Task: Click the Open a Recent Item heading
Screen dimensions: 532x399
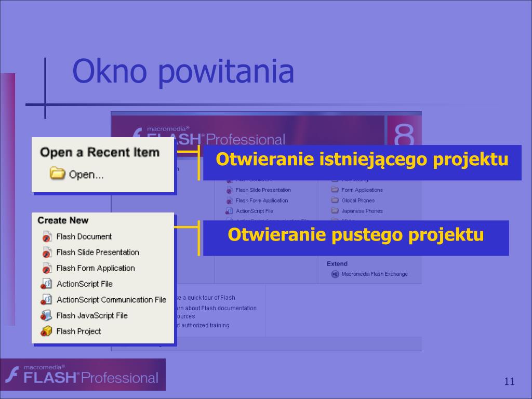Action: tap(100, 152)
